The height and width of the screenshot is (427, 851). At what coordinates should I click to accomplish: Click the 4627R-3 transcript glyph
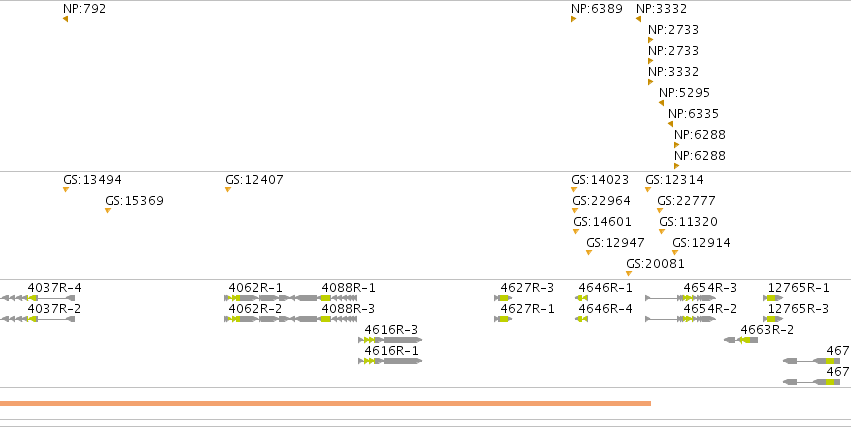tap(503, 298)
